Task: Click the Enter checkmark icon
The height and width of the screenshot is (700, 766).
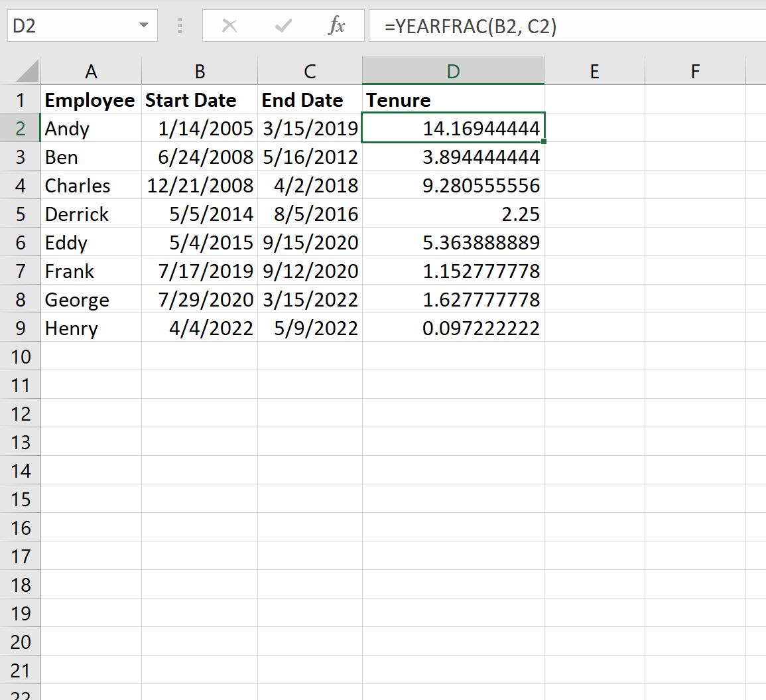Action: 283,26
